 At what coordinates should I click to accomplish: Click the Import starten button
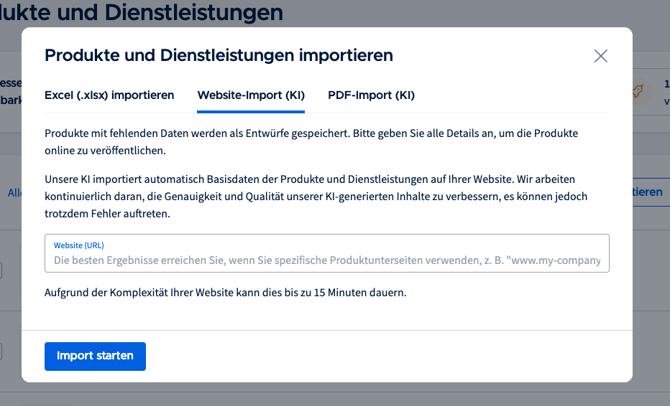tap(95, 356)
